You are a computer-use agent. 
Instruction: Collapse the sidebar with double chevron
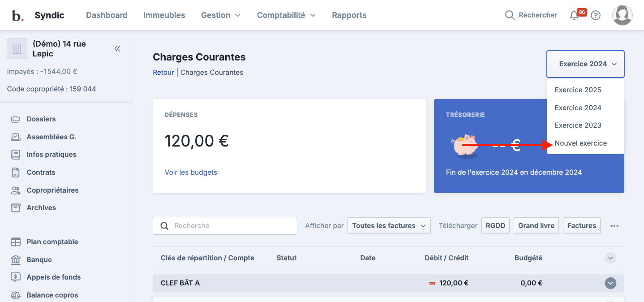pyautogui.click(x=117, y=49)
